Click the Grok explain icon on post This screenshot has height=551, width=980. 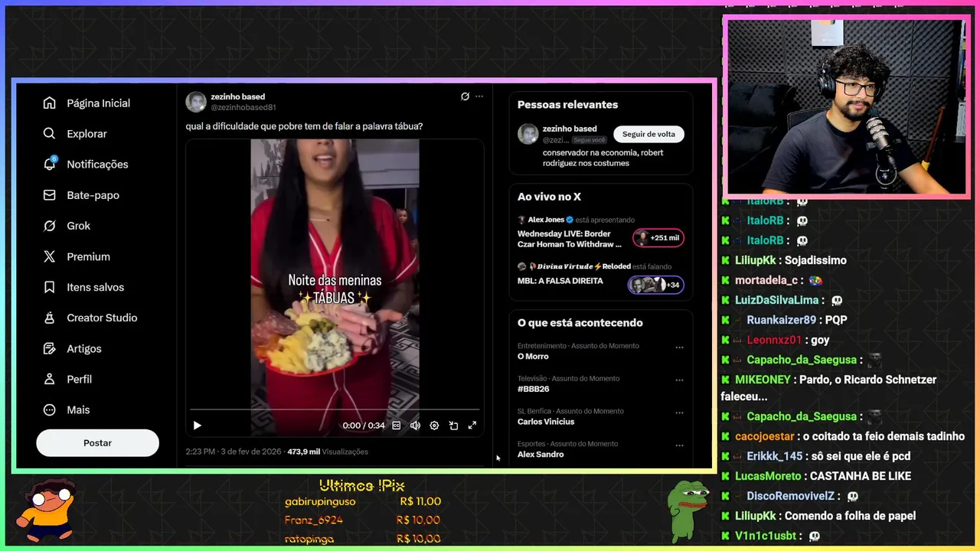[465, 96]
